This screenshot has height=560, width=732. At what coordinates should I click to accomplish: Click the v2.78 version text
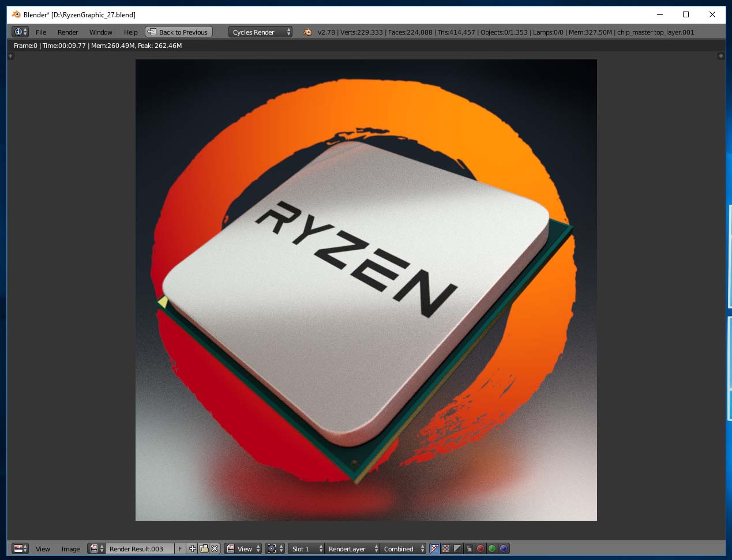[326, 32]
